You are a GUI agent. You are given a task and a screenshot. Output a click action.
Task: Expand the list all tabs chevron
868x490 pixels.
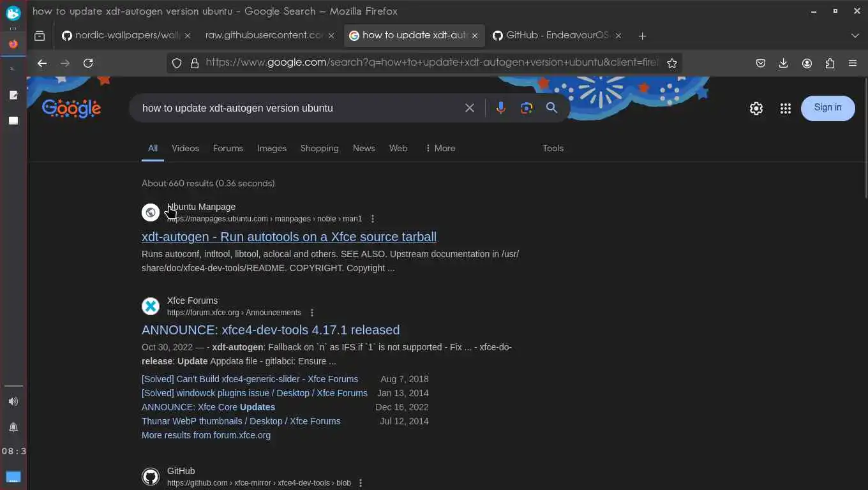(855, 36)
